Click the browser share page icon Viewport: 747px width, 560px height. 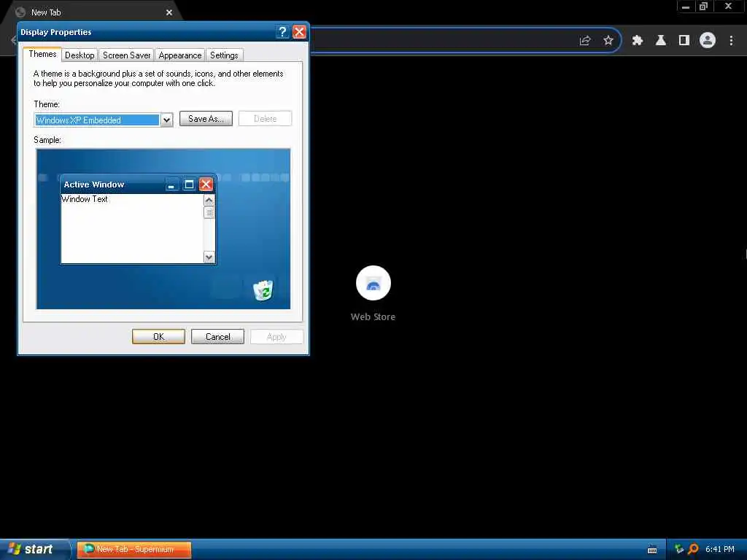point(585,41)
